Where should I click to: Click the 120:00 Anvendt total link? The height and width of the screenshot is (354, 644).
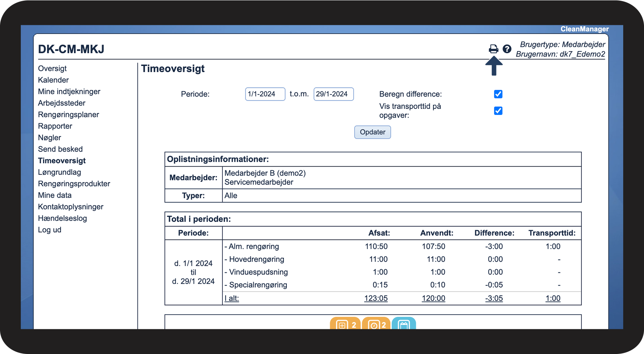pos(433,298)
